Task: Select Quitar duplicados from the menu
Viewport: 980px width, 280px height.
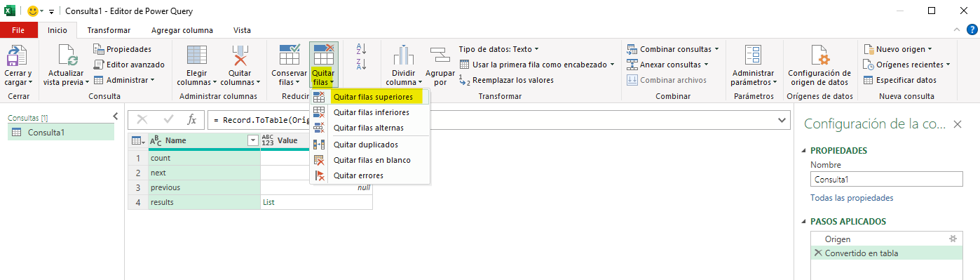Action: coord(365,145)
